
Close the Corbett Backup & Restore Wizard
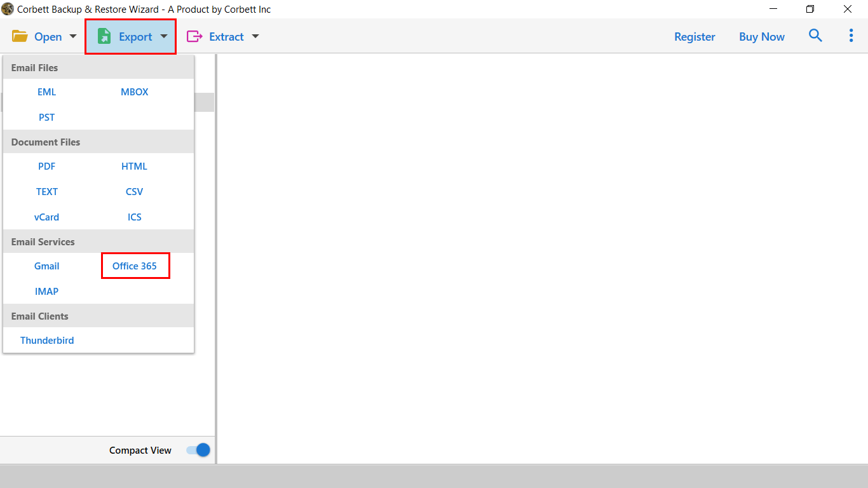[848, 9]
